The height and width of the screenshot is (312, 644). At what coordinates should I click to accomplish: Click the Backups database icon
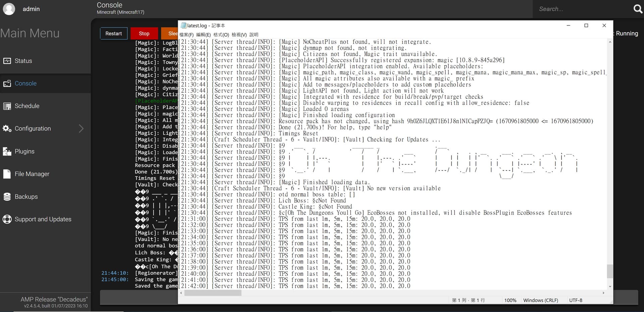[7, 197]
